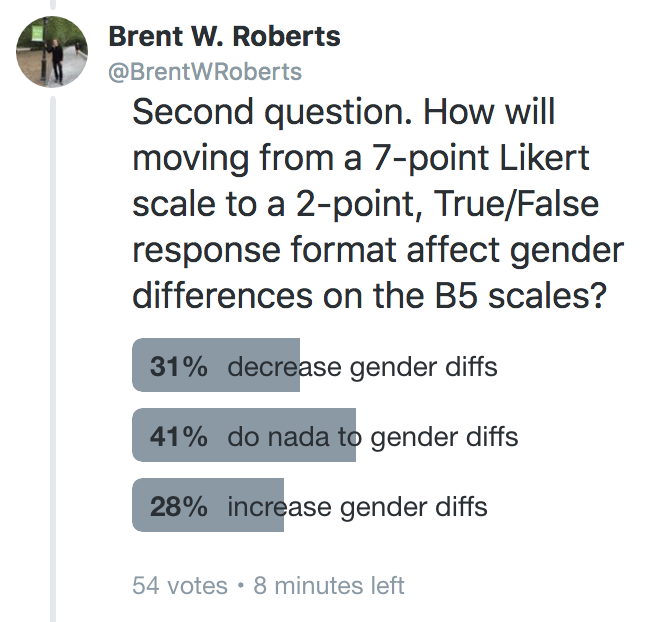Click the "28%" percentage label
The image size is (648, 622).
(x=178, y=506)
